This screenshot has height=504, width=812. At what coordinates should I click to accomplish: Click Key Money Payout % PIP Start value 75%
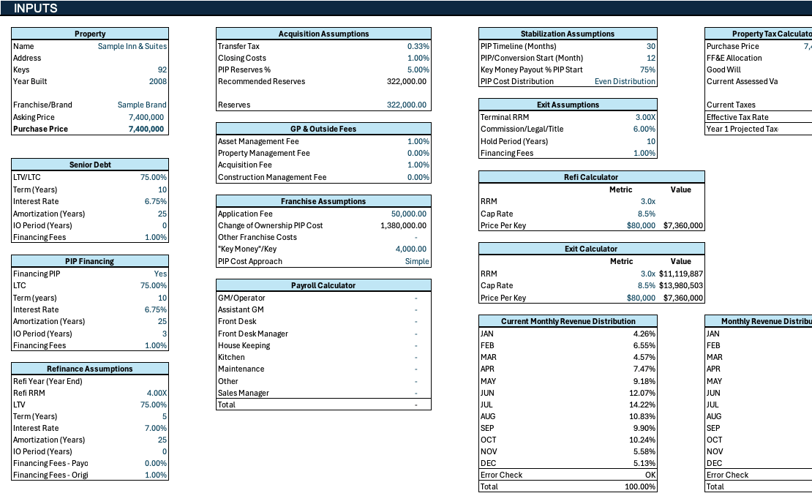pos(648,69)
